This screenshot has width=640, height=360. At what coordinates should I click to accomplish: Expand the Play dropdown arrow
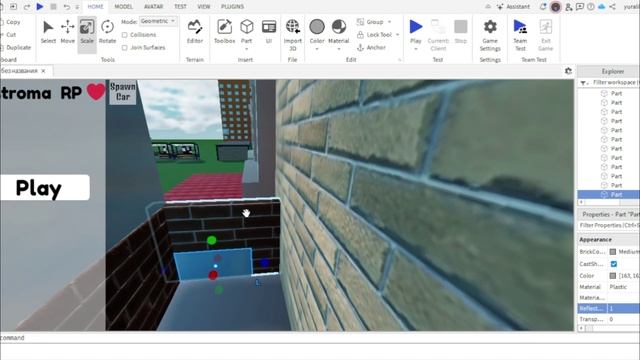tap(416, 49)
